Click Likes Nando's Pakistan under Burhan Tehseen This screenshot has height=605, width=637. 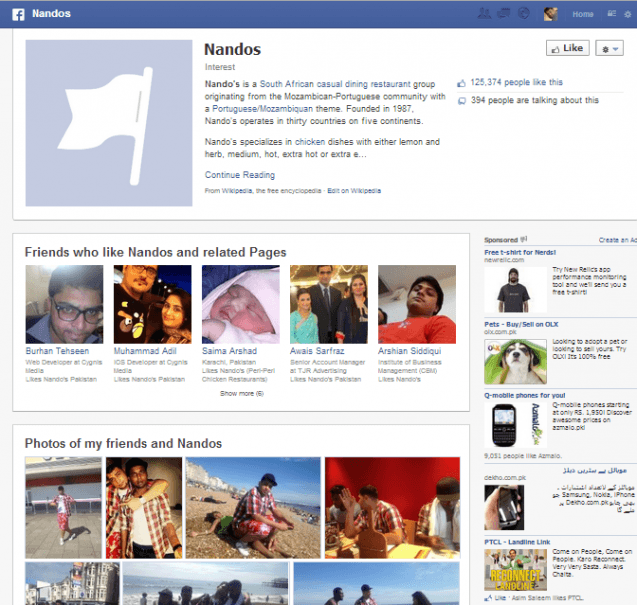click(61, 379)
